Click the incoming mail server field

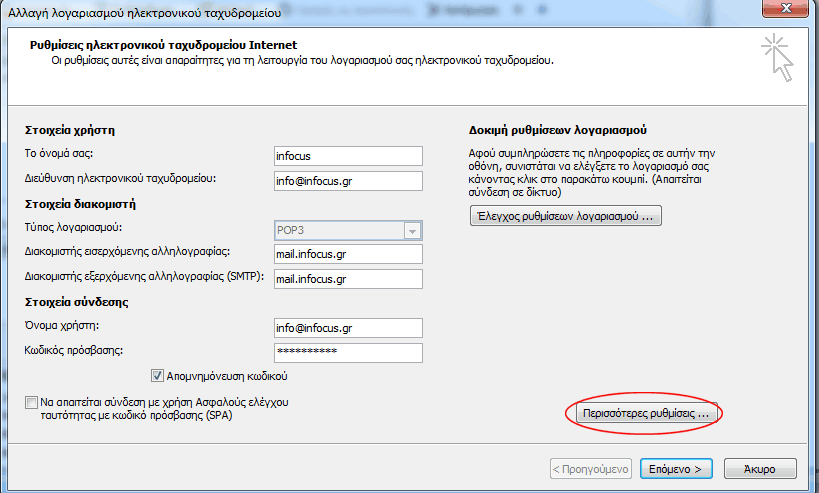[348, 254]
